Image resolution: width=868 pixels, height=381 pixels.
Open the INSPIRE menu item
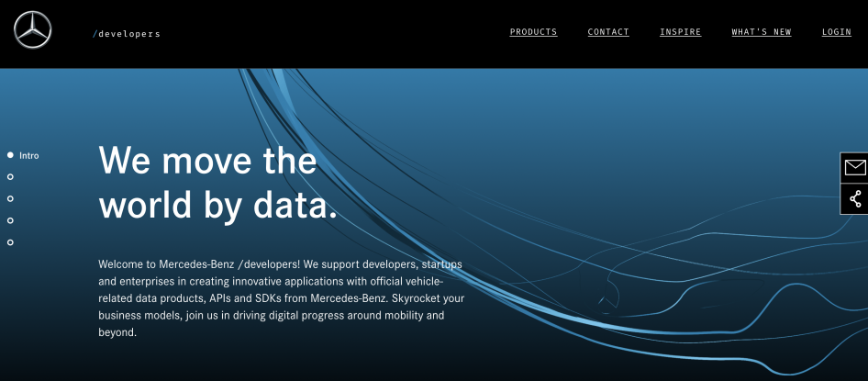point(680,32)
